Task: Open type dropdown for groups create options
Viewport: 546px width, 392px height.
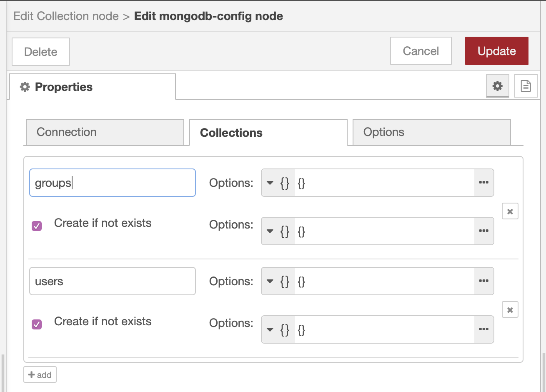Action: pyautogui.click(x=278, y=231)
